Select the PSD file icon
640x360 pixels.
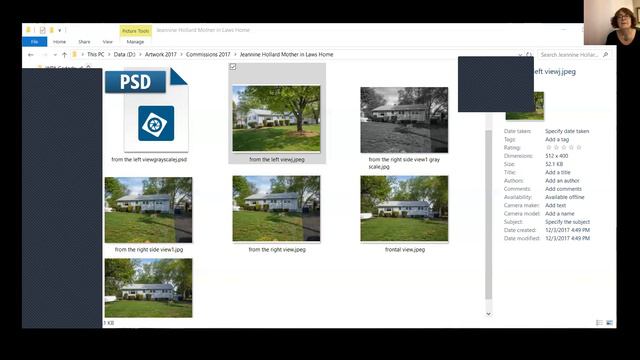click(146, 109)
